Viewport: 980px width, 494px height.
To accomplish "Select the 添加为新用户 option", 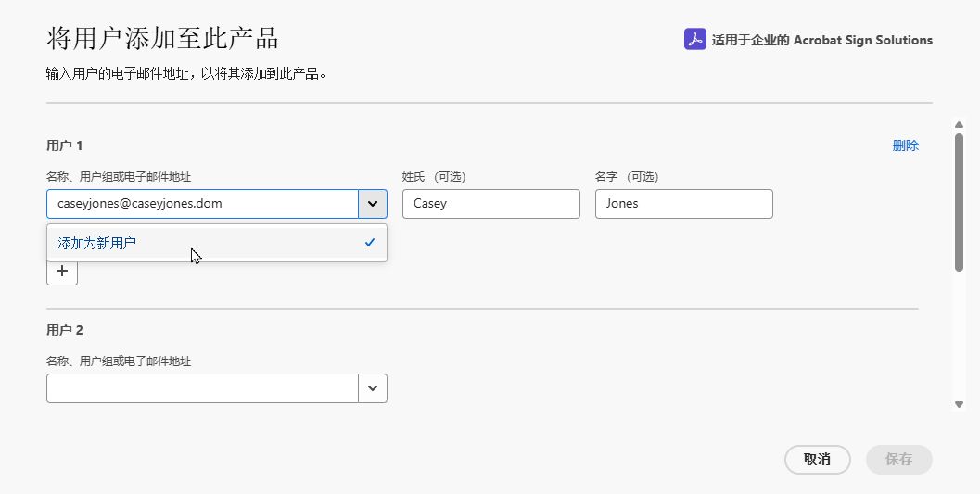I will click(x=217, y=243).
